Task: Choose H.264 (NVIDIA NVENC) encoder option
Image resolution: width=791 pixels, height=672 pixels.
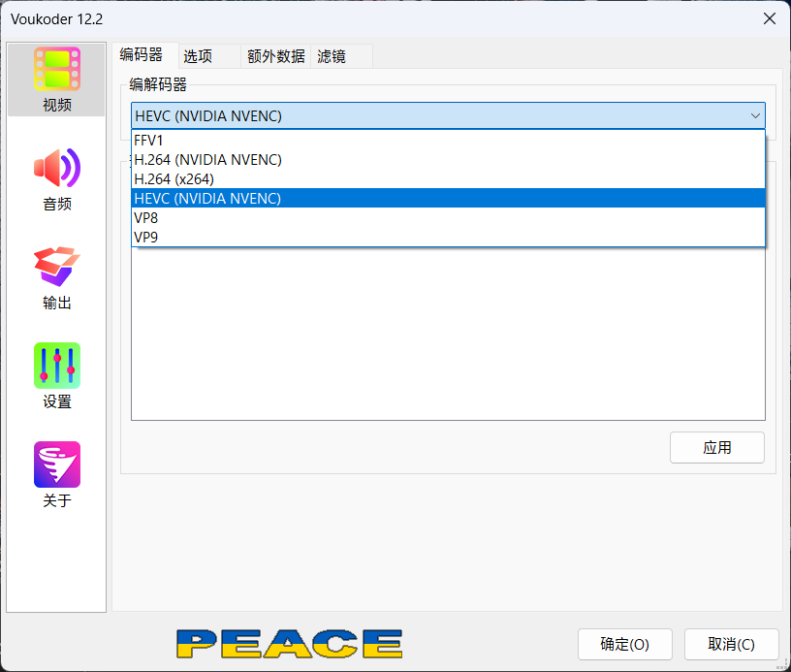Action: pos(207,160)
